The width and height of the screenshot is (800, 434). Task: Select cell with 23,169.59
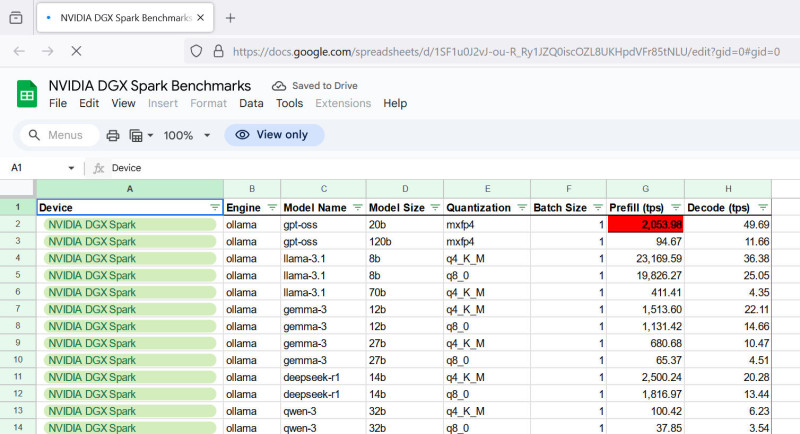(645, 259)
